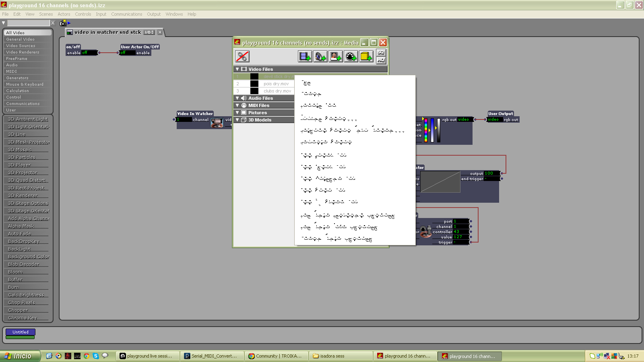Open the Inicio start button
Viewport: 644px width, 362px height.
click(x=21, y=356)
